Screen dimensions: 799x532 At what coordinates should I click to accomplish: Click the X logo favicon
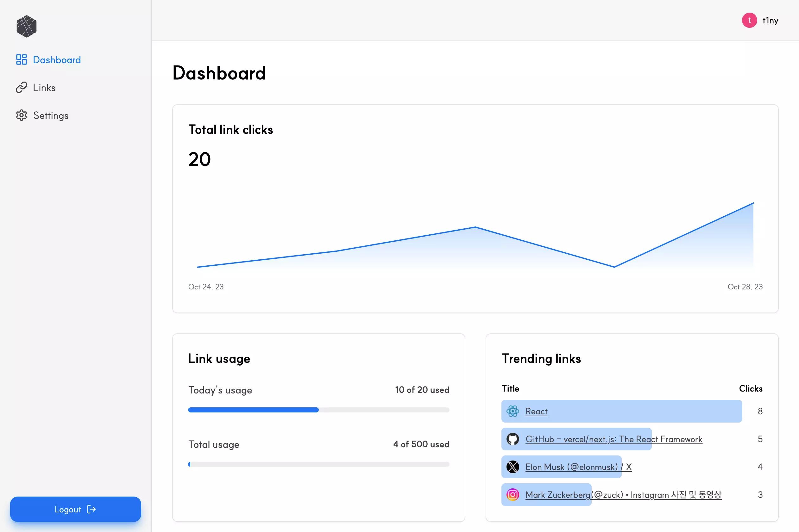513,467
